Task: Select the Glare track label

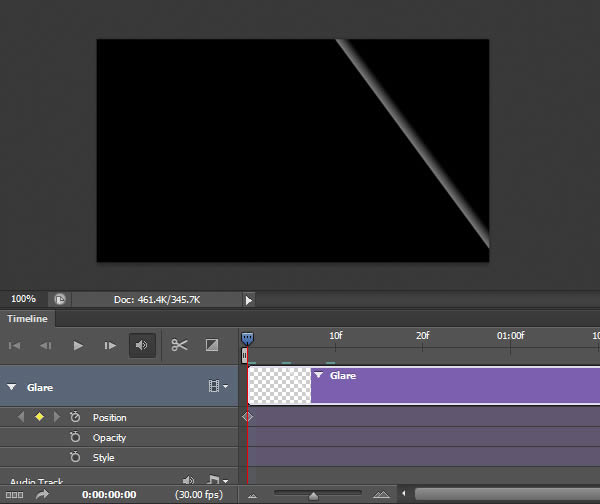Action: coord(40,387)
